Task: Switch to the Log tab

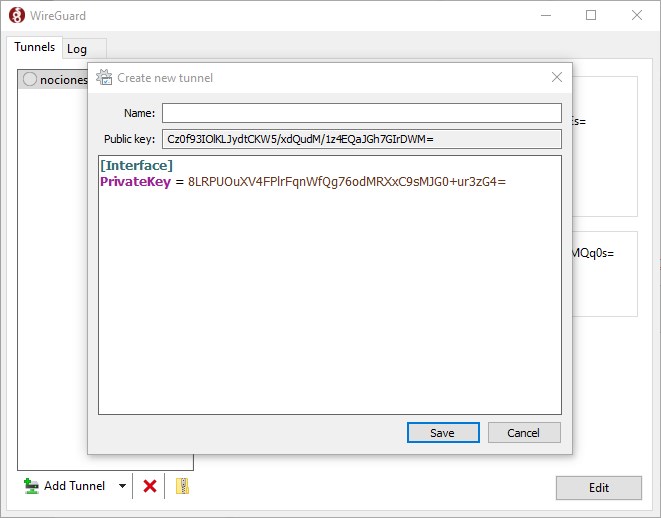Action: point(77,49)
